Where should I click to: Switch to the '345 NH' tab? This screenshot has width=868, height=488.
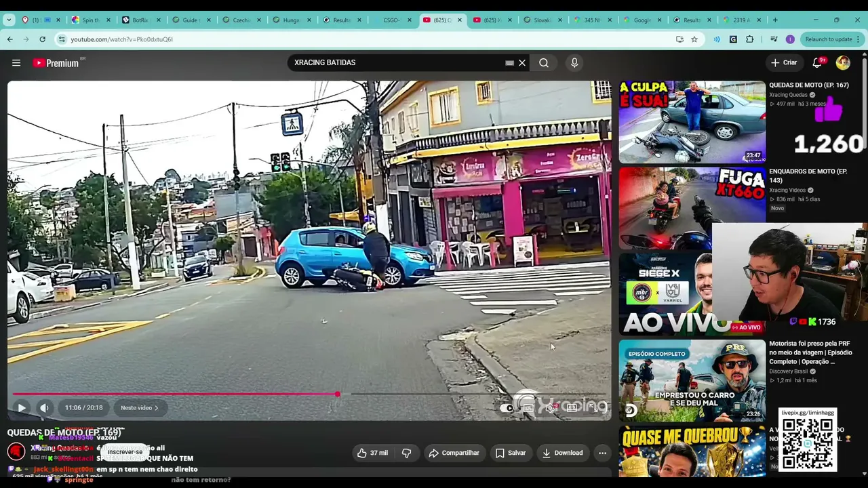click(x=593, y=20)
